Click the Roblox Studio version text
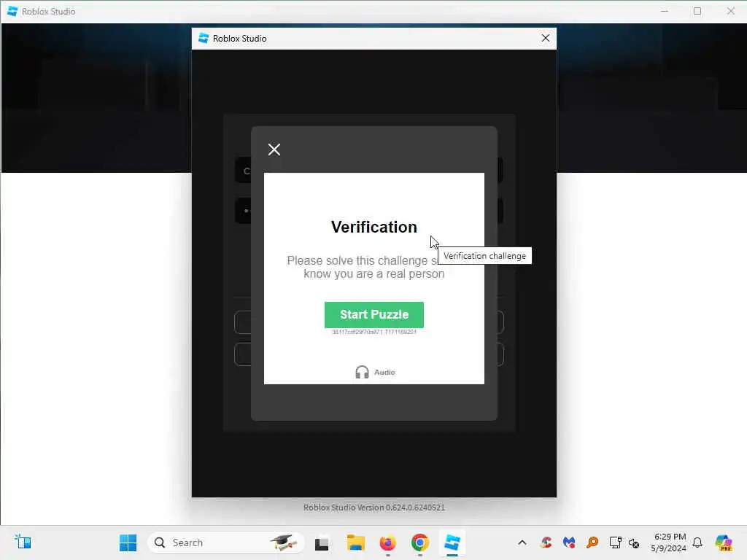Viewport: 747px width, 560px height. click(374, 507)
